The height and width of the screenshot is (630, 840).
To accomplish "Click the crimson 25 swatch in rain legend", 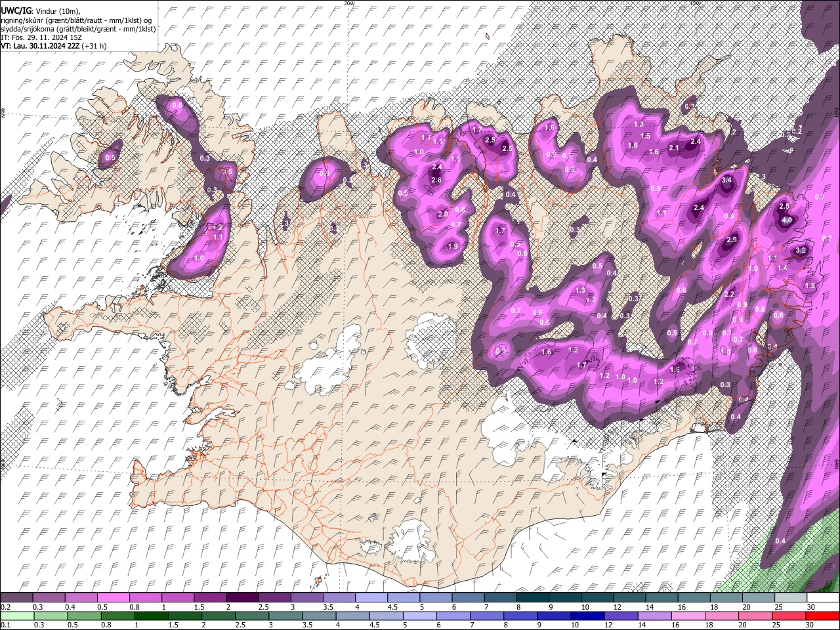I will (x=789, y=616).
